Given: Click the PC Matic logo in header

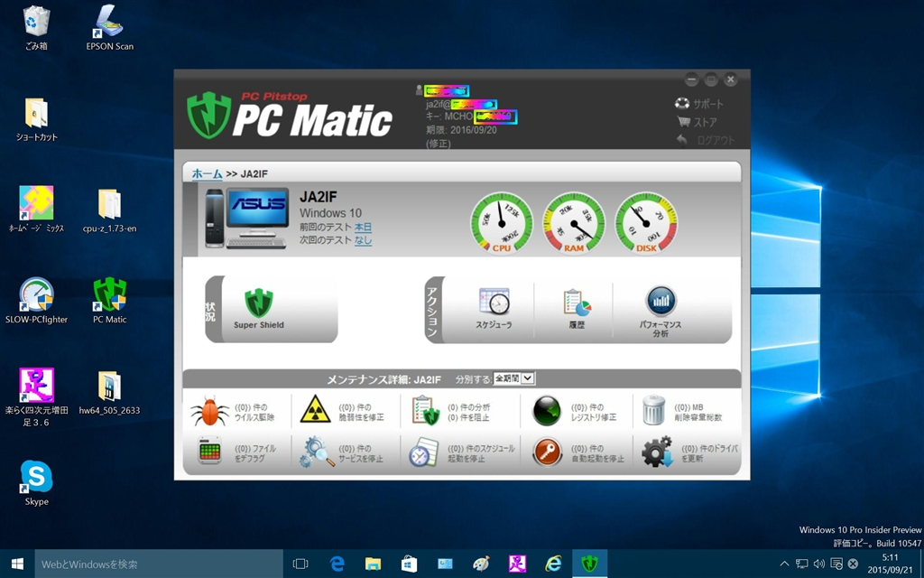Looking at the screenshot, I should tap(290, 116).
